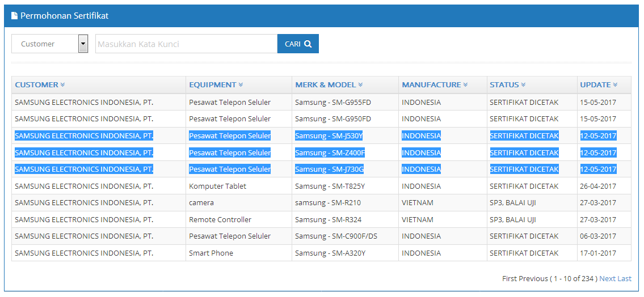
Task: Click the Permohonan Sertifikat panel title
Action: [65, 16]
